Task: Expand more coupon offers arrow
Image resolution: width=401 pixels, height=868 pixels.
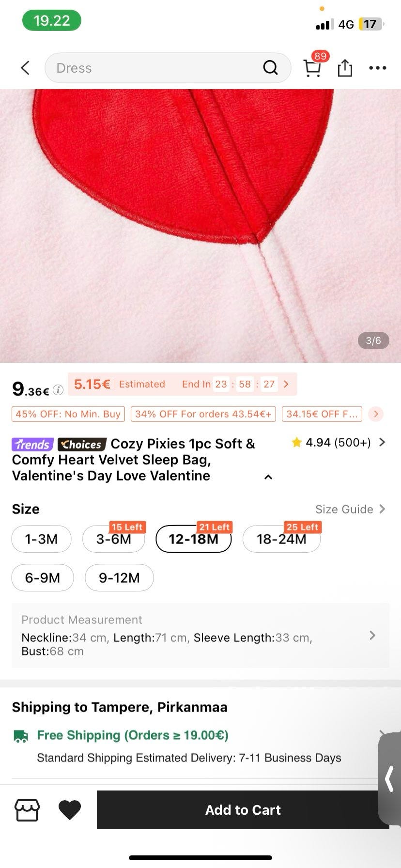Action: click(376, 414)
